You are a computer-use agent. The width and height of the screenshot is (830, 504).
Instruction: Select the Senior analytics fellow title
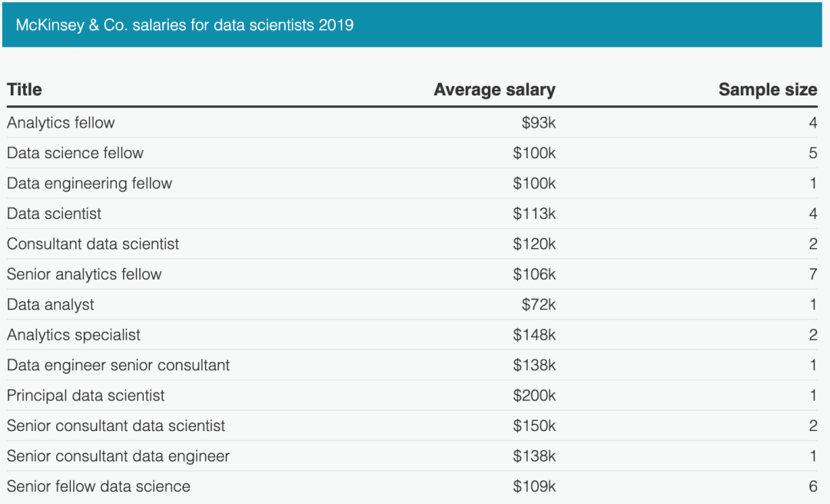click(85, 274)
